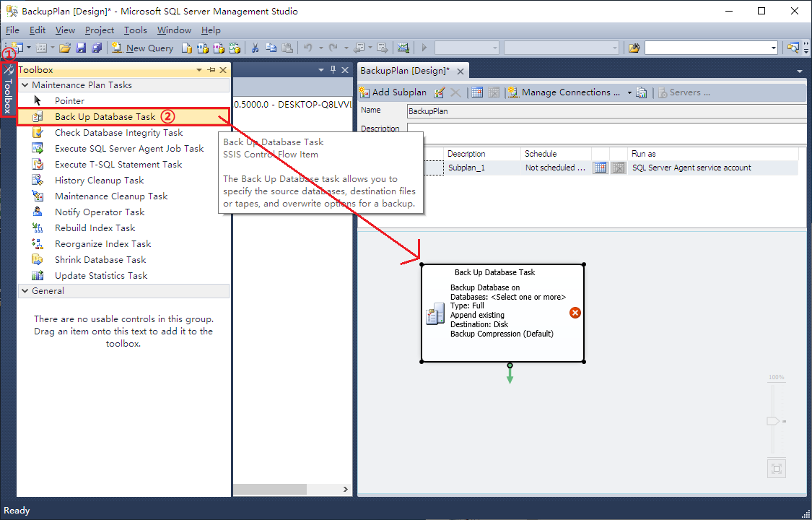Click the BackupPlan Name input field
812x520 pixels.
[607, 110]
